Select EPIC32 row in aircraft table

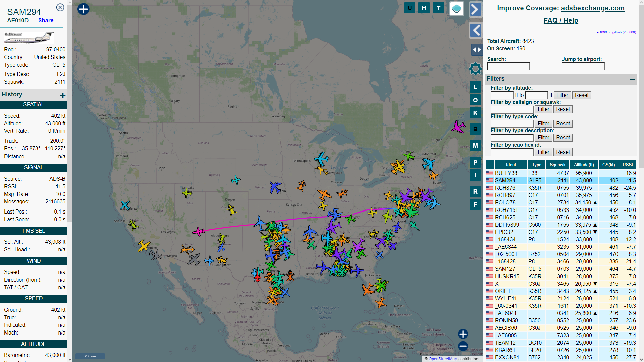pos(561,232)
